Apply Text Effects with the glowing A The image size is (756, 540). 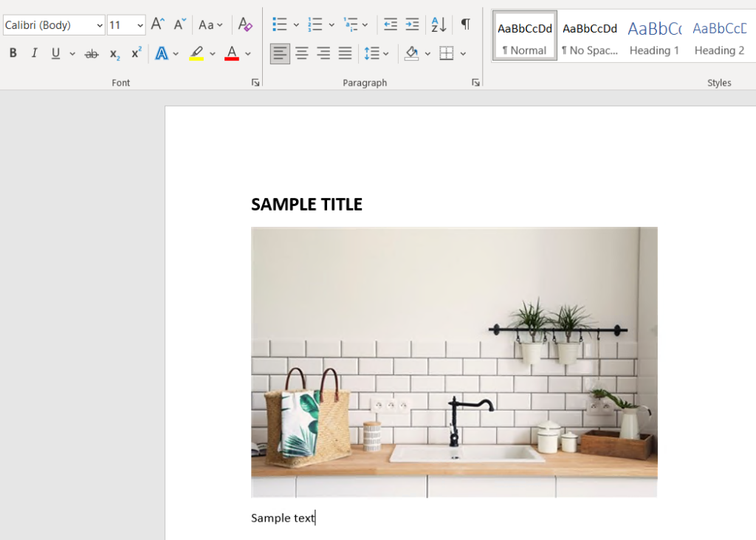(162, 54)
